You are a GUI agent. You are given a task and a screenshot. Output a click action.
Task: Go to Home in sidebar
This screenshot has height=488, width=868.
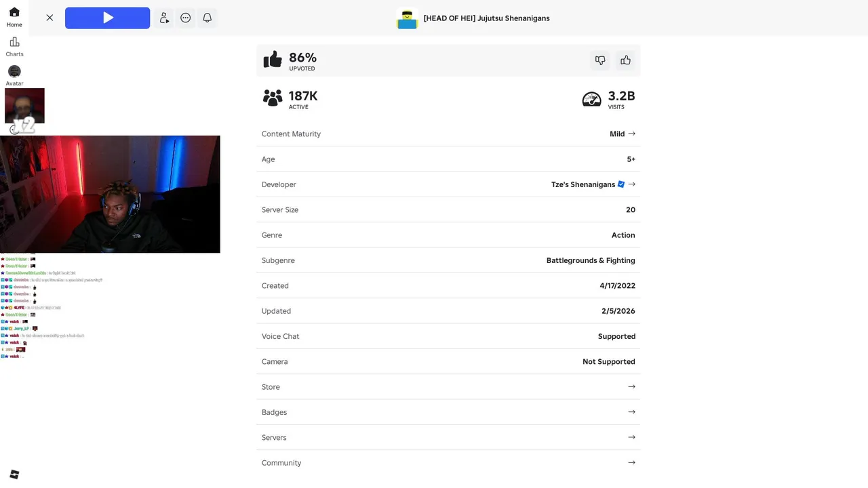14,18
